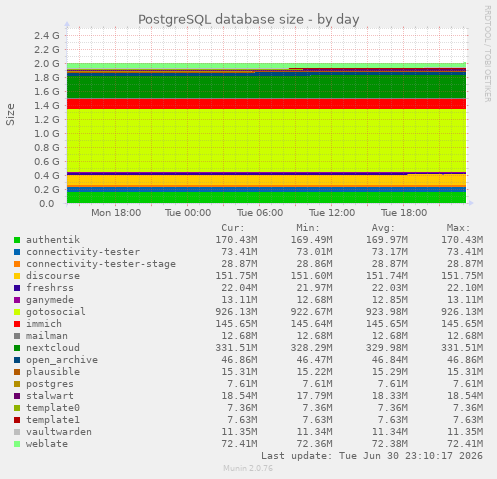Image resolution: width=497 pixels, height=479 pixels.
Task: Click freshrss maximum value 22.10M
Action: click(x=465, y=288)
